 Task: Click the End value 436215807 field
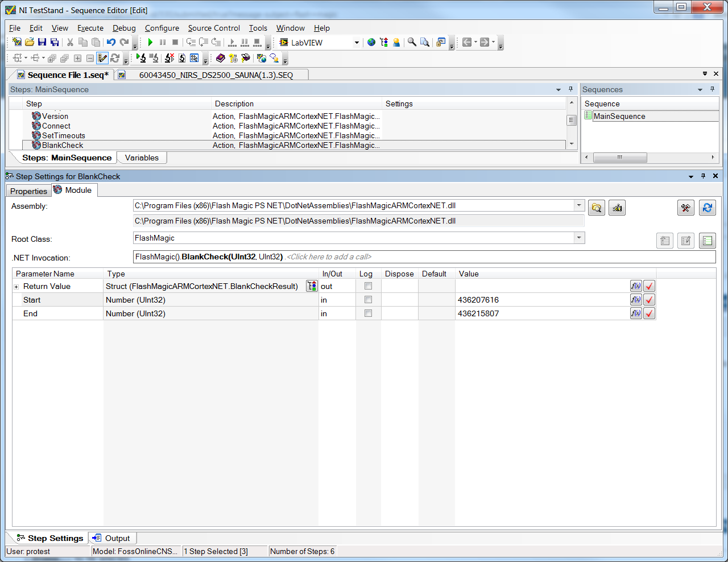pos(543,313)
